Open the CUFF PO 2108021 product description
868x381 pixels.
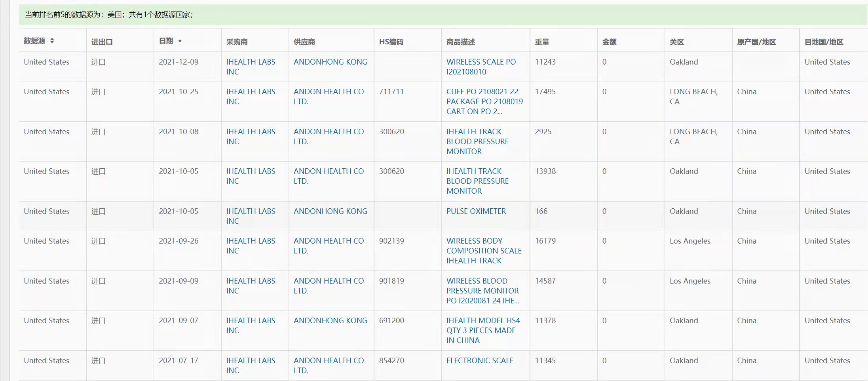coord(484,101)
